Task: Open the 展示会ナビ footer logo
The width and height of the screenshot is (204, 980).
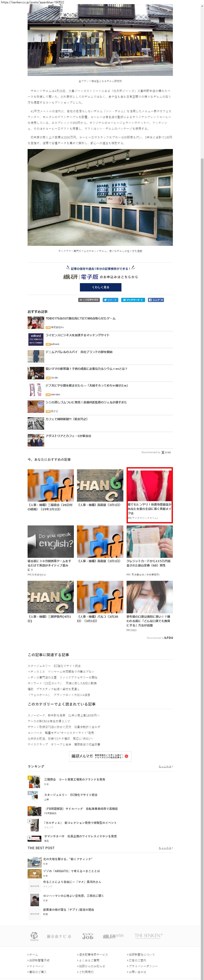Action: pos(59,936)
